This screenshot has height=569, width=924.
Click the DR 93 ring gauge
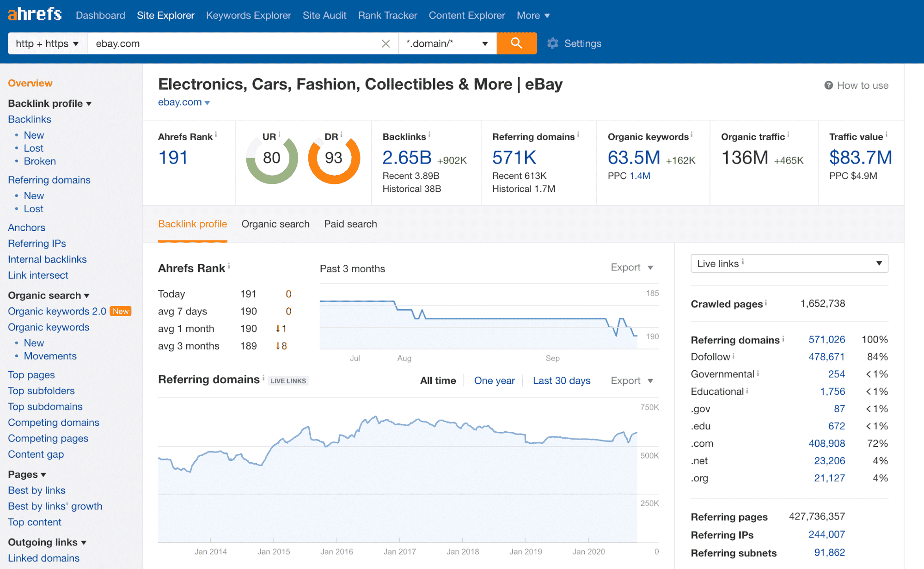(334, 158)
